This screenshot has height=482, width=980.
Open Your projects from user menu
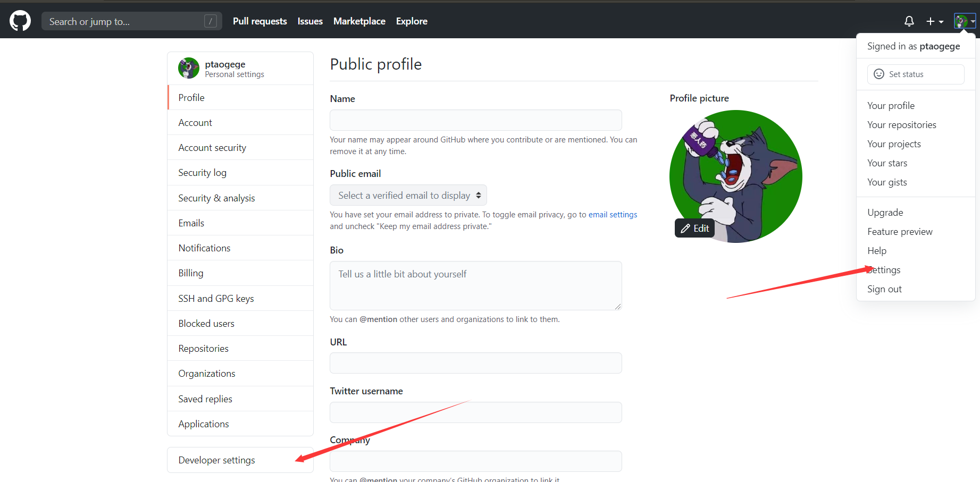click(916, 143)
